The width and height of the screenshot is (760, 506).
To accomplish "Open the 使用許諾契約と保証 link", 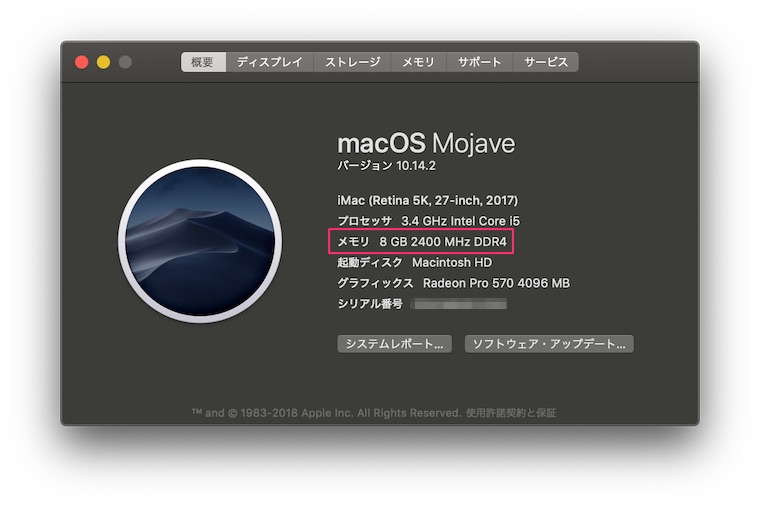I will click(x=511, y=413).
